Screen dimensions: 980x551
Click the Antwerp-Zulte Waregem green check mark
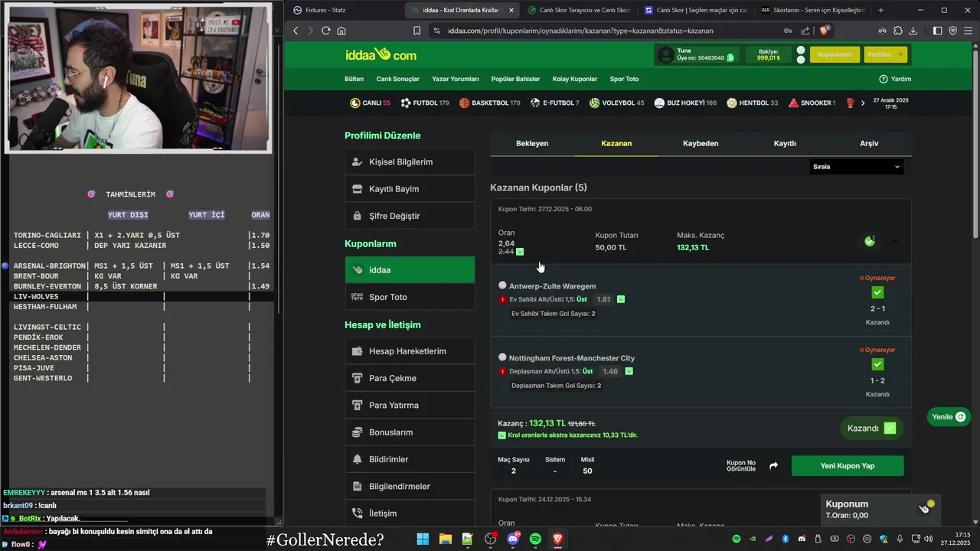[877, 292]
